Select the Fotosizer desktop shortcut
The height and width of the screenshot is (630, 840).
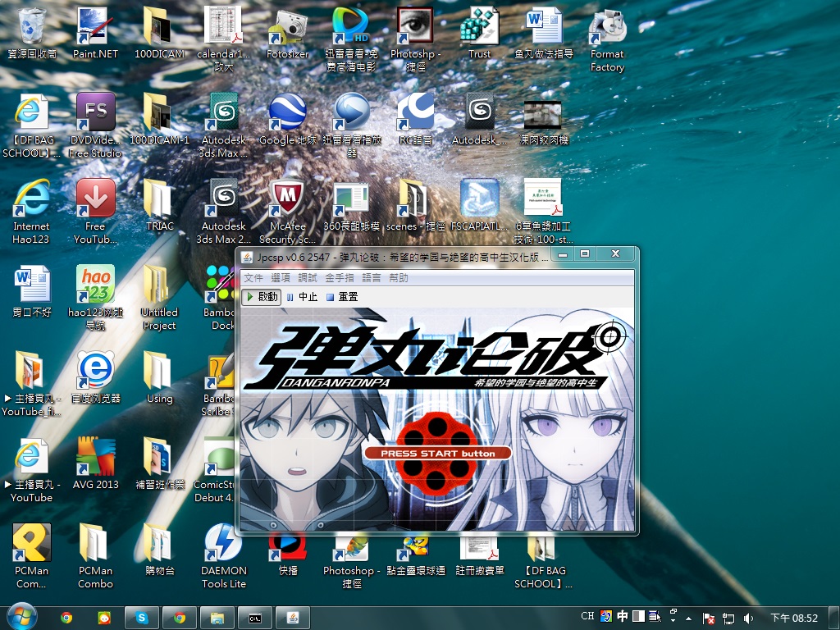click(288, 33)
